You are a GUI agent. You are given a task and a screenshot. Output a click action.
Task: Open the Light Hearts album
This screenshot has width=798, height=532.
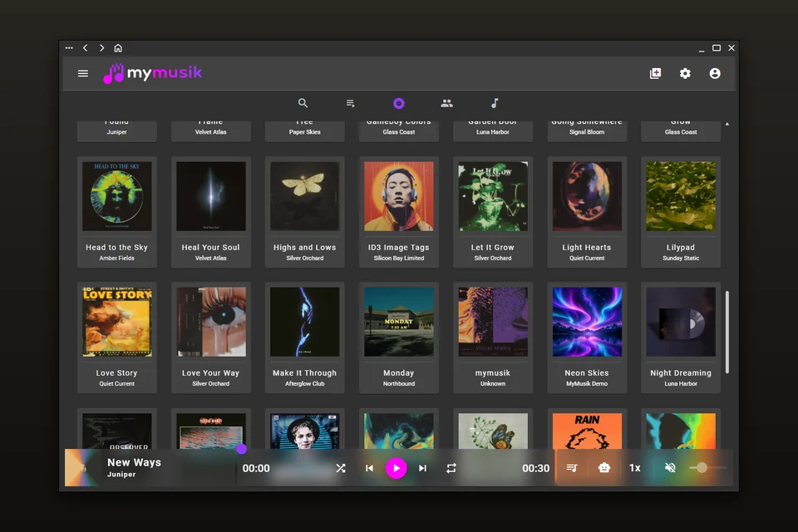coord(587,212)
